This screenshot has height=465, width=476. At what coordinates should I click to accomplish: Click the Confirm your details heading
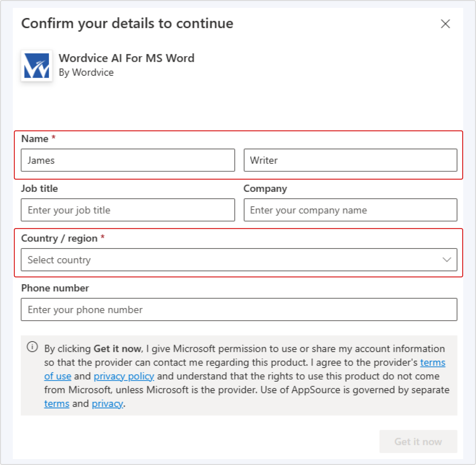pos(127,23)
